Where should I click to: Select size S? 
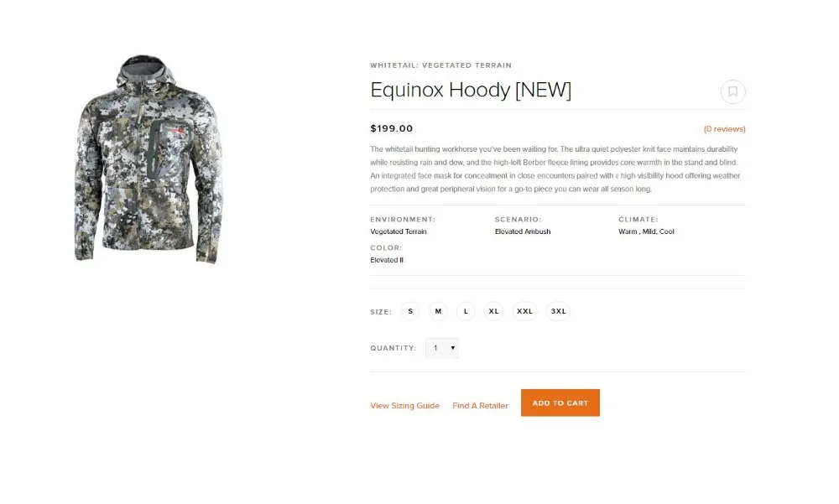tap(410, 311)
